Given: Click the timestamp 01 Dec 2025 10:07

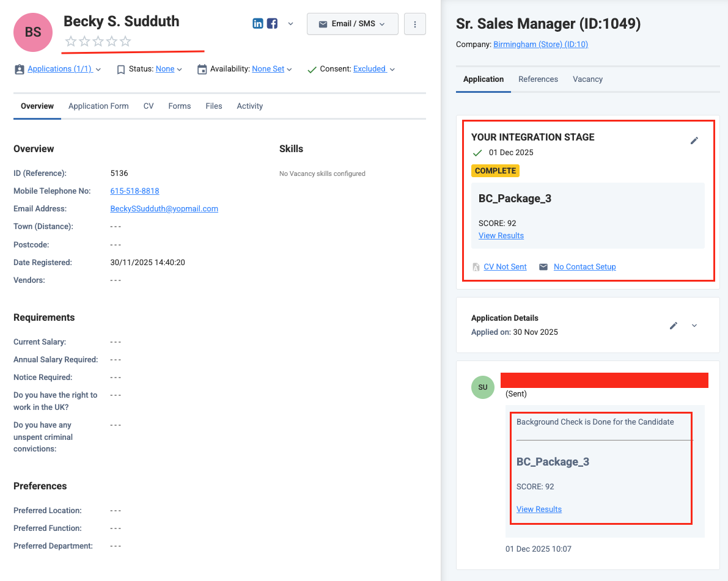Looking at the screenshot, I should coord(538,549).
